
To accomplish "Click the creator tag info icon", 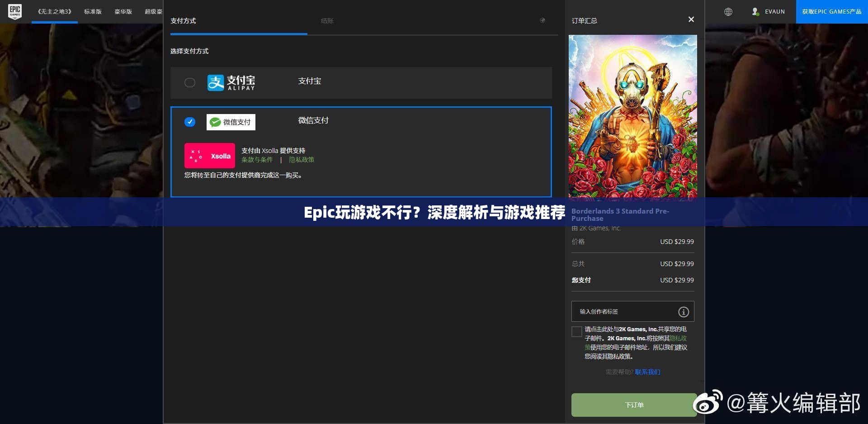I will [x=683, y=312].
